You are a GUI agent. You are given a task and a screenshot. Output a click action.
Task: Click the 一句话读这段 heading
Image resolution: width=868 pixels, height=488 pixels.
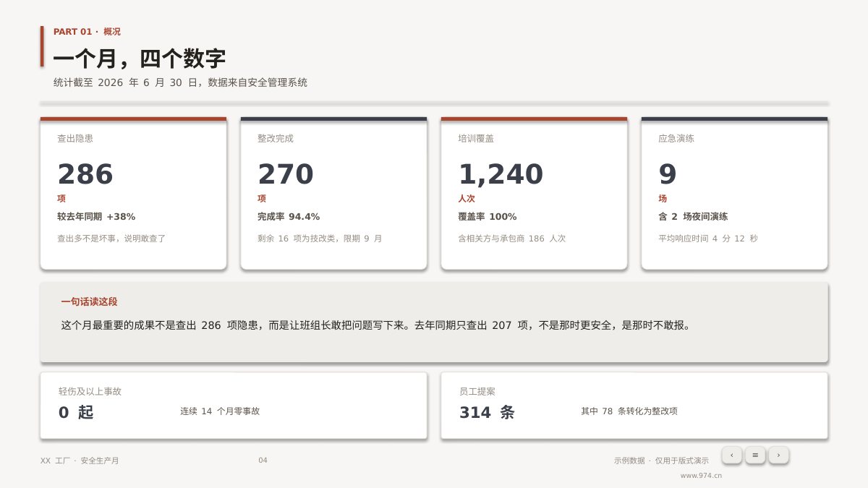pyautogui.click(x=89, y=301)
